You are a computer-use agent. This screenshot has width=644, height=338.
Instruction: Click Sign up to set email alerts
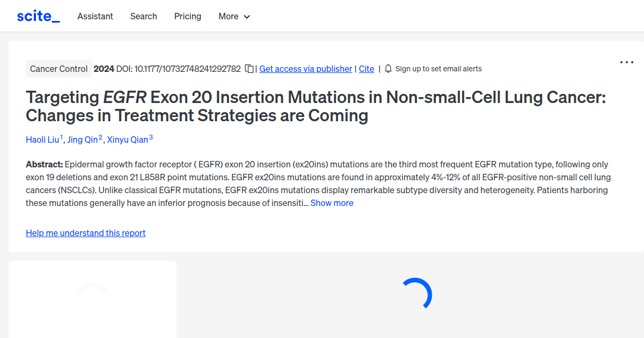click(438, 69)
